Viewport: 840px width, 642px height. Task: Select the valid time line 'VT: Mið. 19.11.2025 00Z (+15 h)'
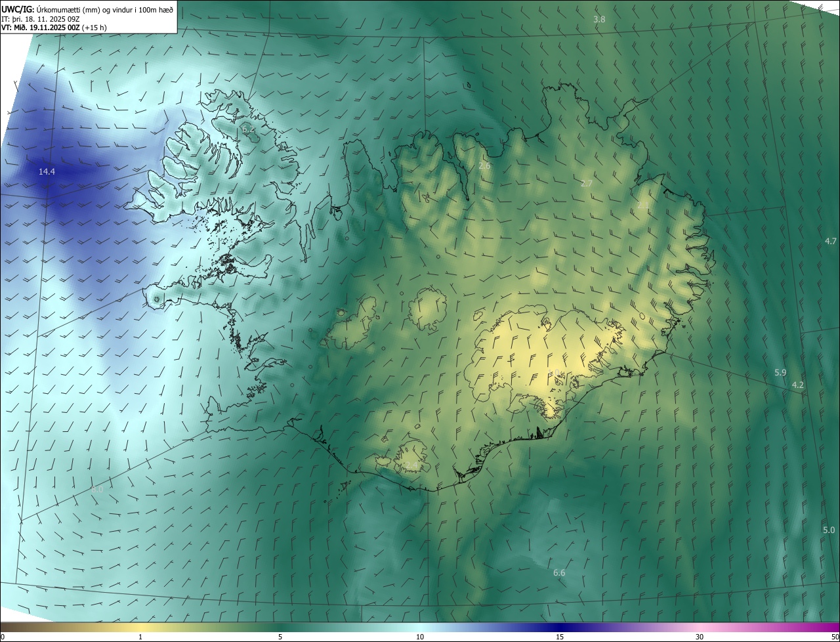(x=54, y=28)
